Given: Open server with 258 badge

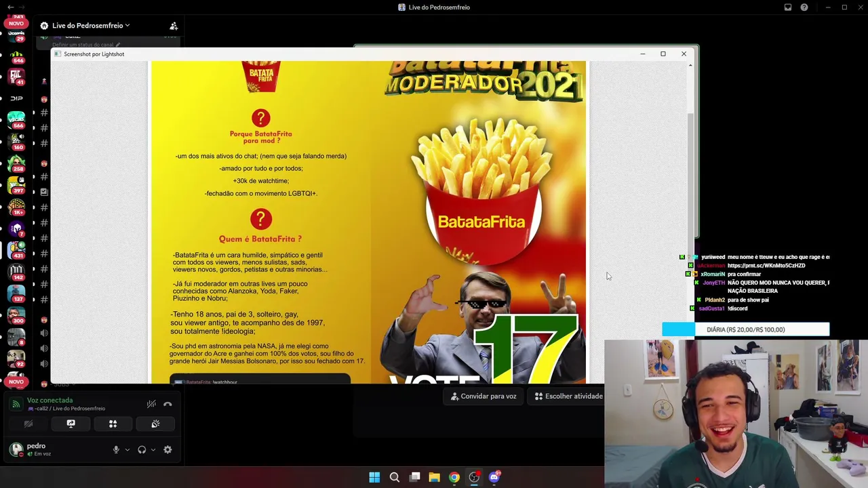Looking at the screenshot, I should coord(16,163).
